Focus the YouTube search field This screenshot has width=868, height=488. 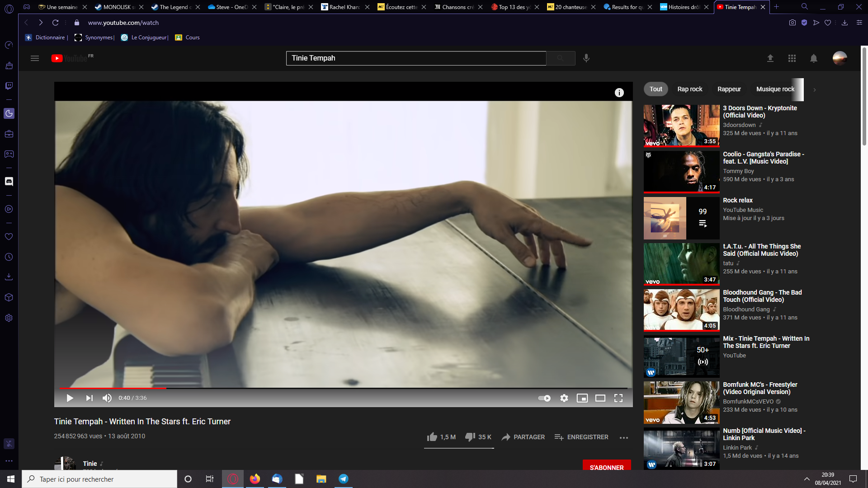416,58
